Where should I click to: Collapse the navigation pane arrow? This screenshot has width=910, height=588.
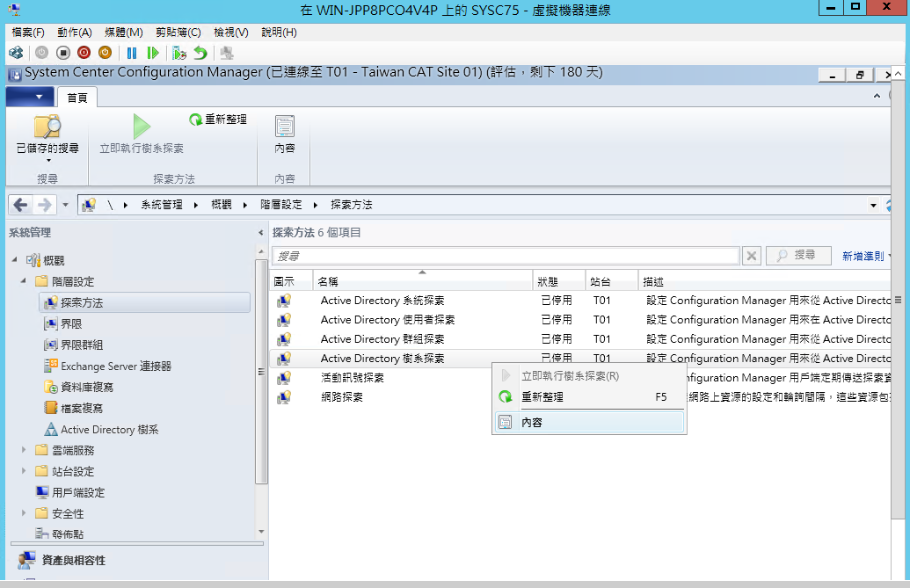tap(260, 233)
